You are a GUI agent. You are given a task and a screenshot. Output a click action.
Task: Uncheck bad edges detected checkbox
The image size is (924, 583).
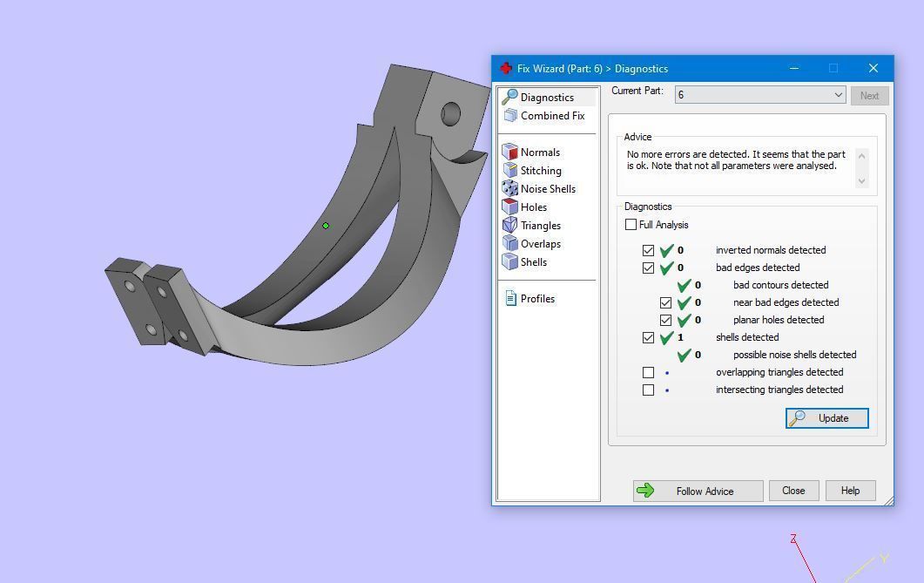(x=648, y=268)
